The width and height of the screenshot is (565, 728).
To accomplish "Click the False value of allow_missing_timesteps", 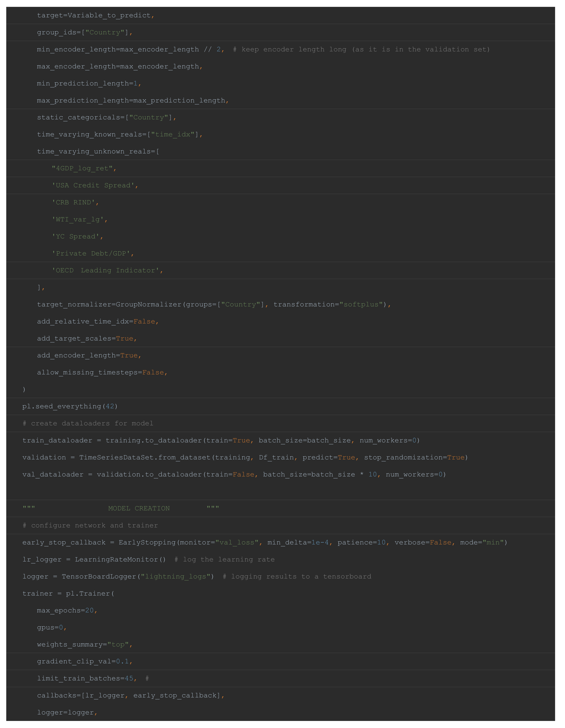I will tap(153, 373).
